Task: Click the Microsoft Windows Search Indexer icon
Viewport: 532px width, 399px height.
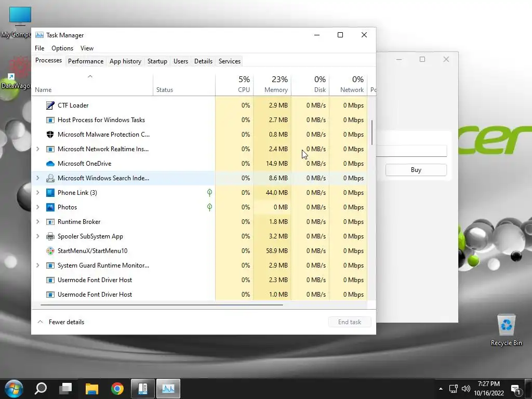Action: [x=50, y=178]
